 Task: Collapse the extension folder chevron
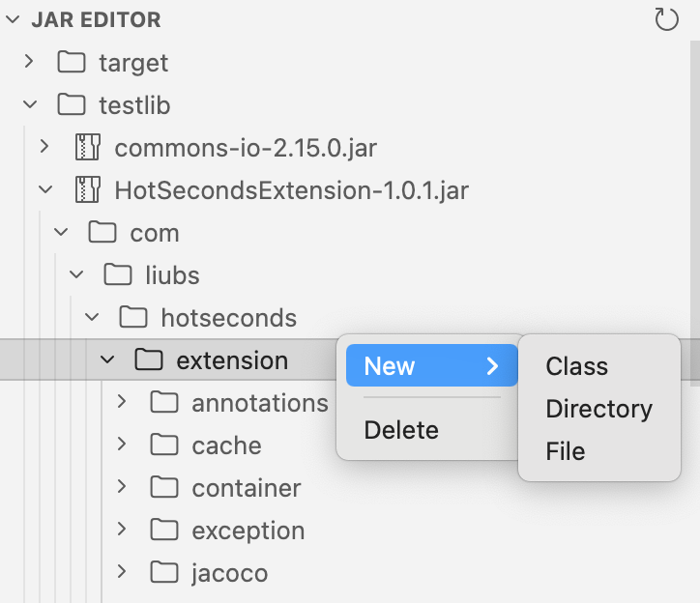coord(107,360)
